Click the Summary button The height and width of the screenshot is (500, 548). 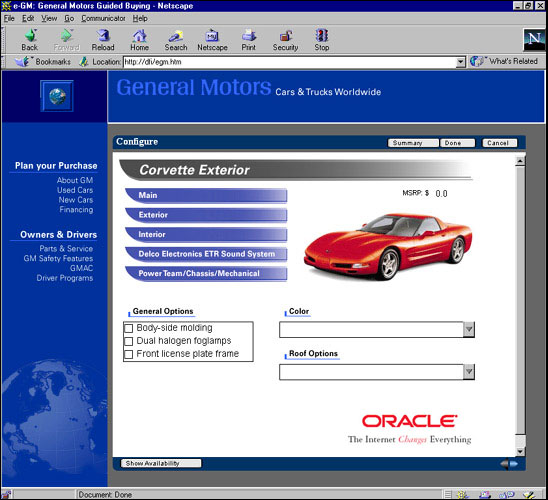tap(413, 143)
